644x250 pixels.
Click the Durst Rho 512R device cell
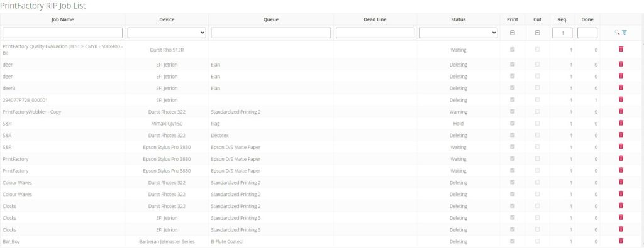pyautogui.click(x=167, y=50)
